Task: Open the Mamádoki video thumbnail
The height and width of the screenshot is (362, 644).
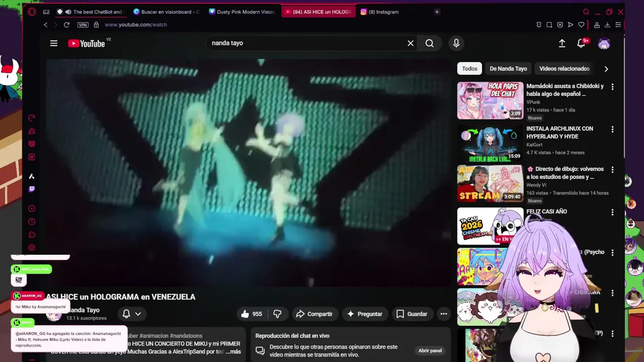Action: coord(490,101)
